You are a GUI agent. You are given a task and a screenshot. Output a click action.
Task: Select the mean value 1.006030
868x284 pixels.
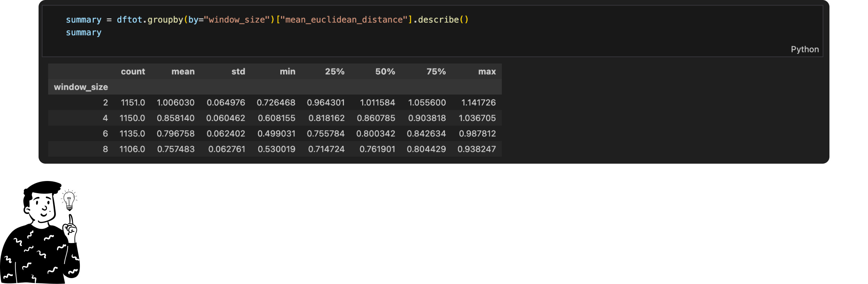click(175, 103)
